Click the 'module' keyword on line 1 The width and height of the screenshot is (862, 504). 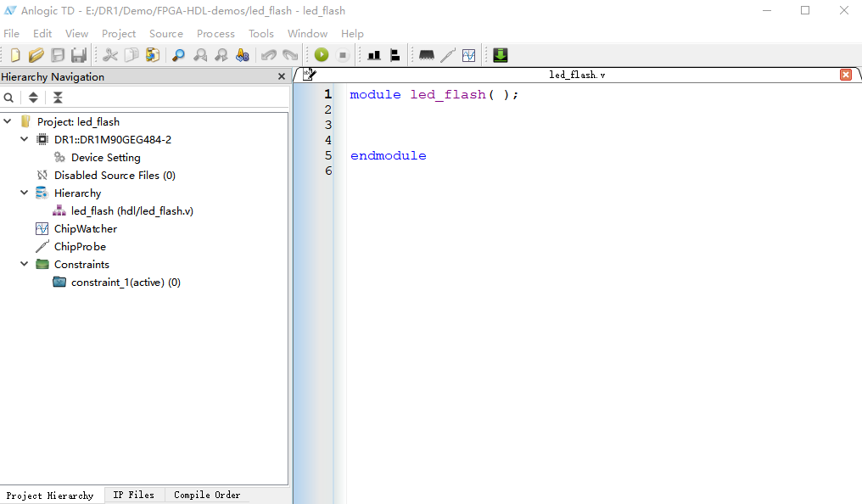click(x=376, y=94)
